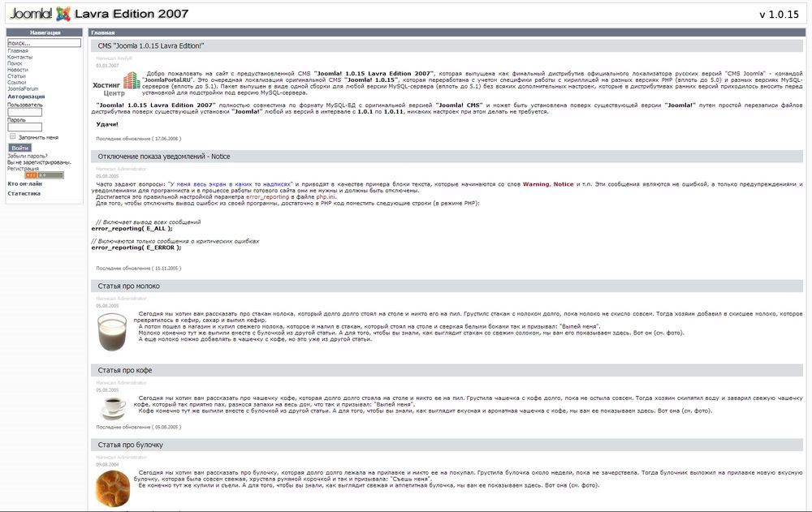Follow the Забыли пароль? link
The image size is (812, 512).
coord(28,156)
